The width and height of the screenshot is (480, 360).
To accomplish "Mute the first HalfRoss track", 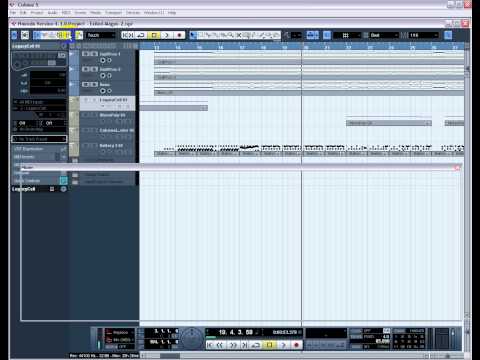I will (85, 54).
